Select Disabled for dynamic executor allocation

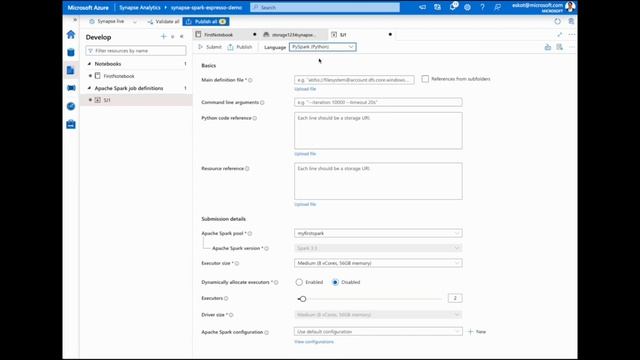(335, 282)
